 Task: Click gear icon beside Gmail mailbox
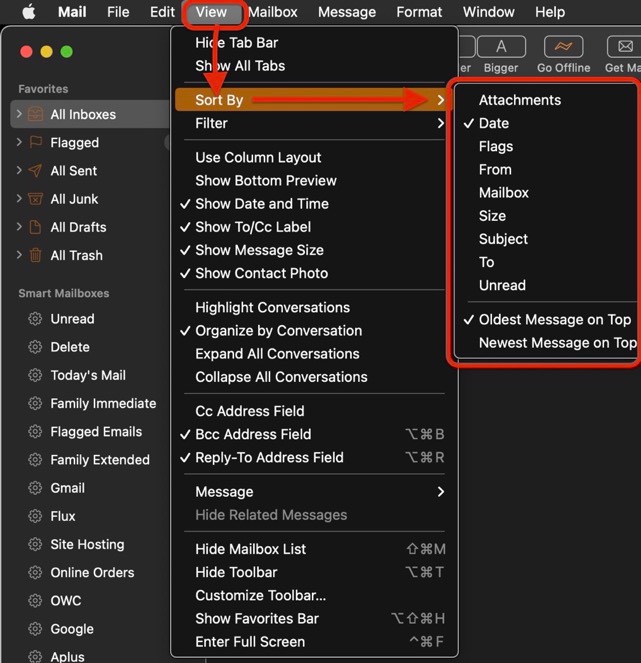pyautogui.click(x=35, y=488)
